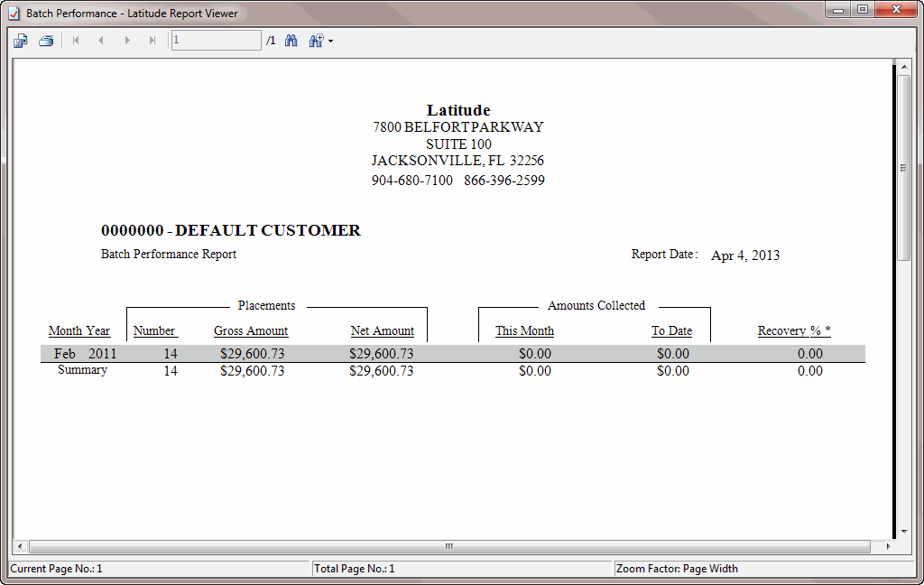This screenshot has width=924, height=585.
Task: Sort by Net Amount
Action: 383,330
